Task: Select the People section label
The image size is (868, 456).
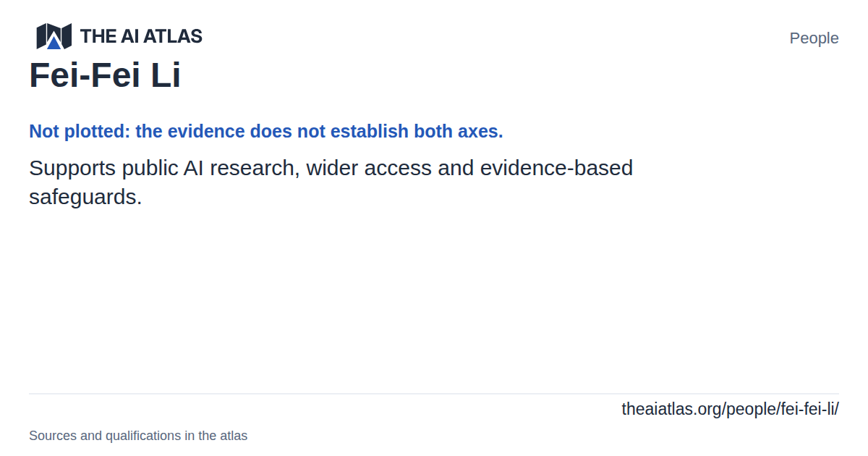Action: click(x=814, y=38)
